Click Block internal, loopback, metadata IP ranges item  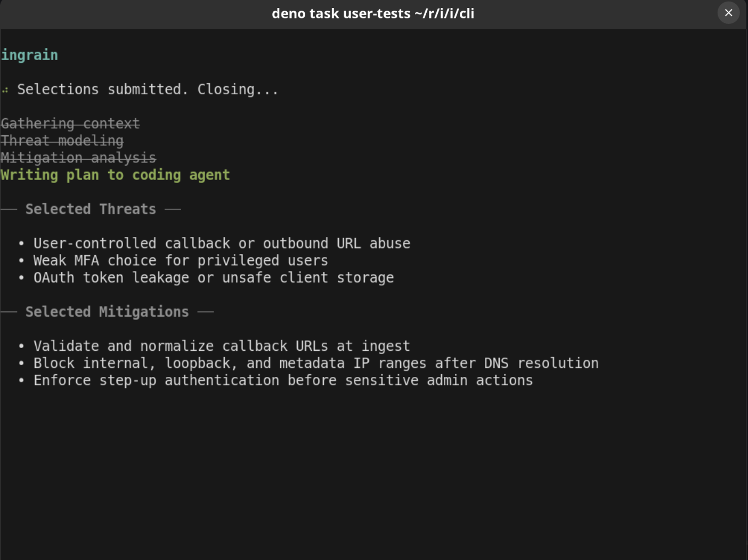click(x=316, y=363)
